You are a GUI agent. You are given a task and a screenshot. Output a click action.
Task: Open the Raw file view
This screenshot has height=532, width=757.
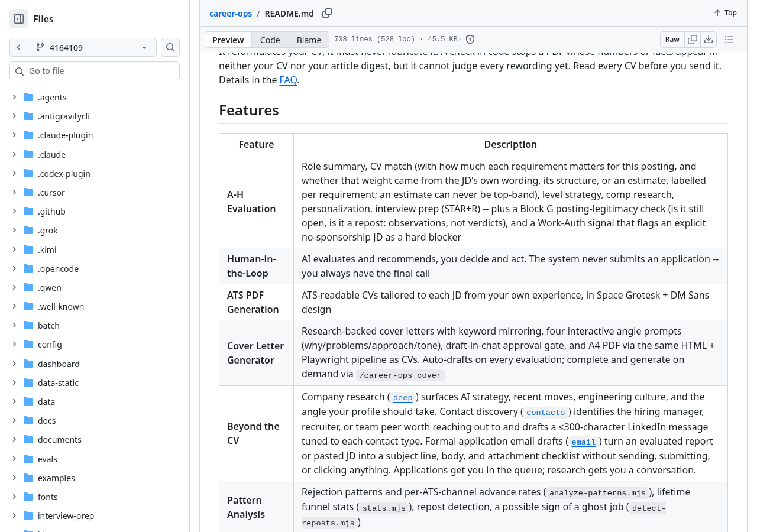point(672,40)
